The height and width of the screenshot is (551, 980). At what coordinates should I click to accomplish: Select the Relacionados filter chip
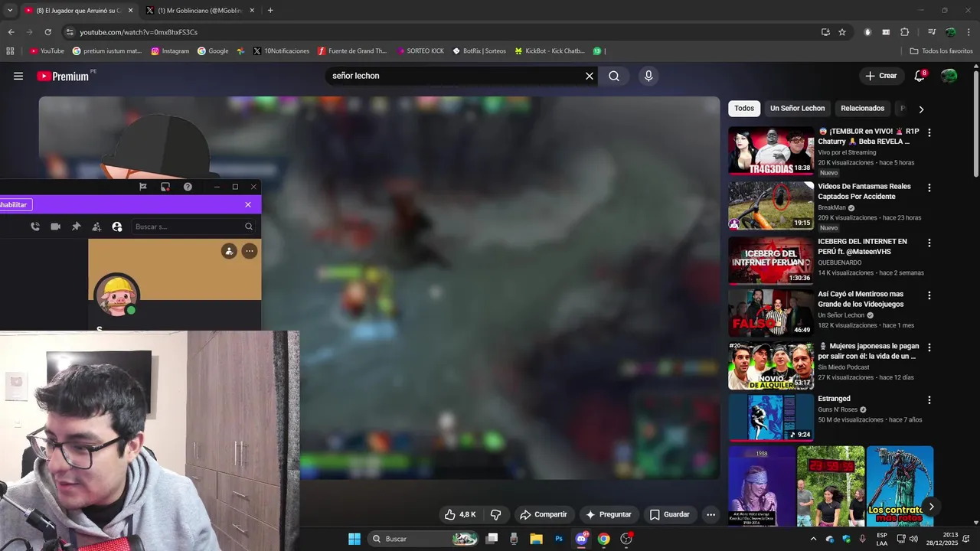862,109
